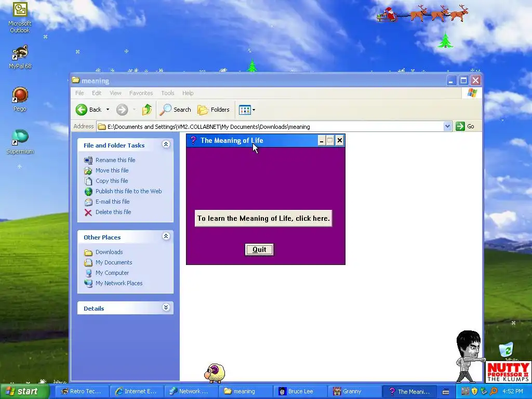This screenshot has height=399, width=532.
Task: Click Delete this file
Action: 113,212
